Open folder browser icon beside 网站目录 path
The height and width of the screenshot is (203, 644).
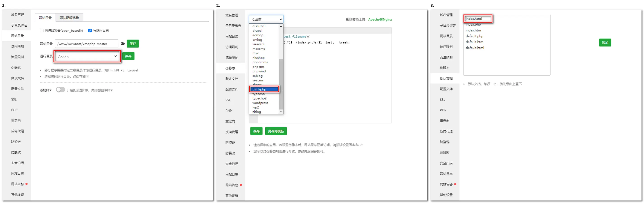tap(122, 44)
